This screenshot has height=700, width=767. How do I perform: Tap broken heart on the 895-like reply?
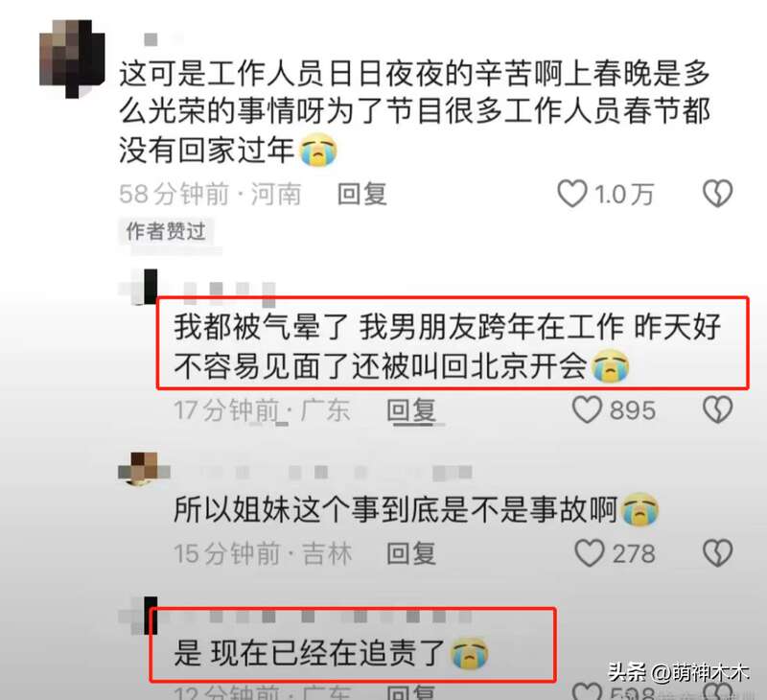[x=717, y=409]
